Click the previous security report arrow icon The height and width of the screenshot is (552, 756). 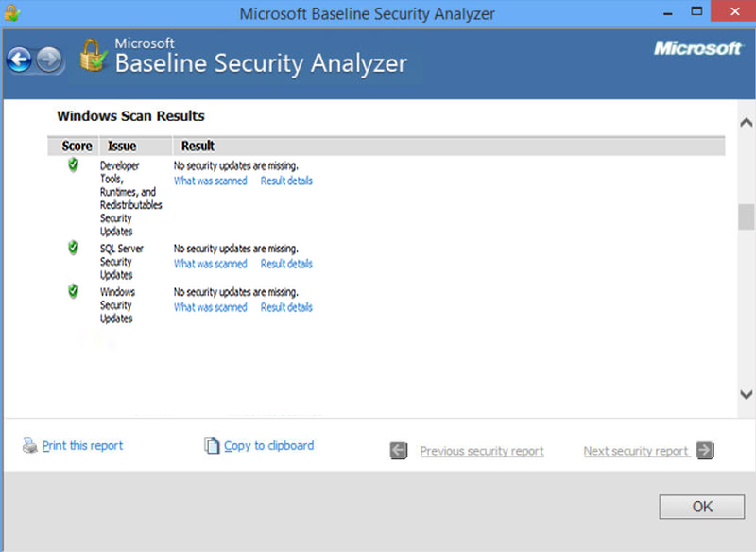click(399, 451)
